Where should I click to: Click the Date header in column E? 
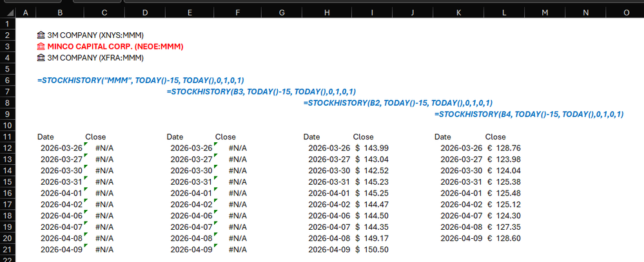tap(175, 137)
